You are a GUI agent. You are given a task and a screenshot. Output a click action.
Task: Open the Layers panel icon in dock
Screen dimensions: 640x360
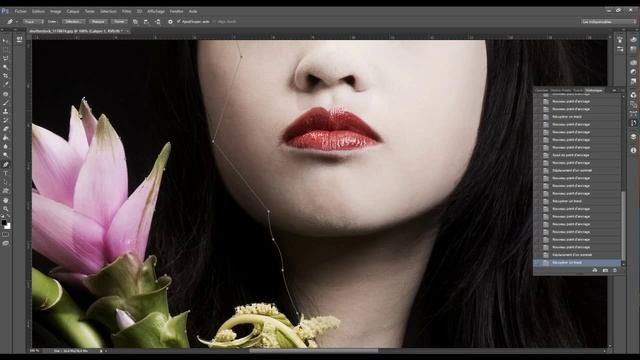point(633,137)
